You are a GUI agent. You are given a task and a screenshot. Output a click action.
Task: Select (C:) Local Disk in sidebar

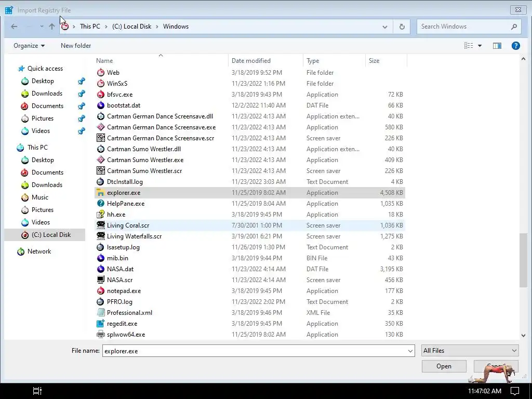pos(51,235)
